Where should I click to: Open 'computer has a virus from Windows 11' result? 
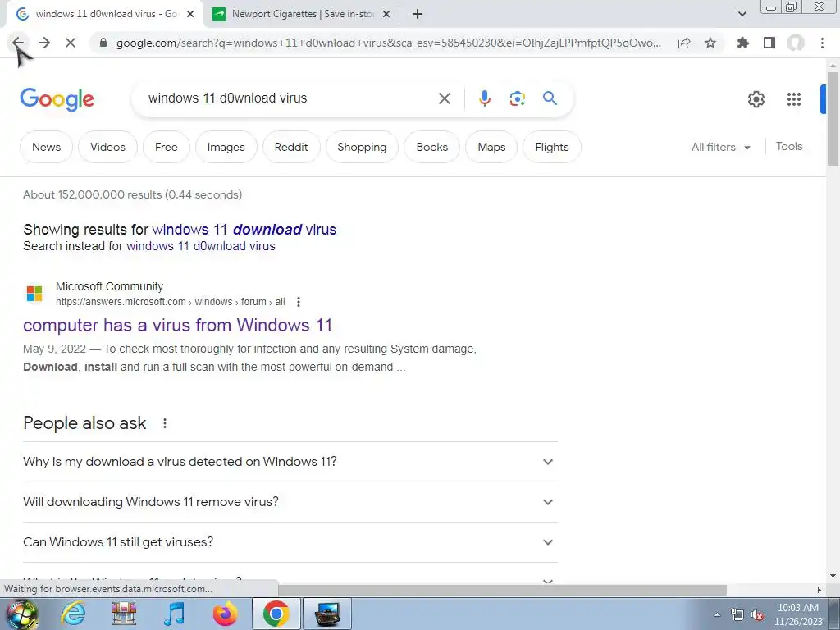point(177,325)
